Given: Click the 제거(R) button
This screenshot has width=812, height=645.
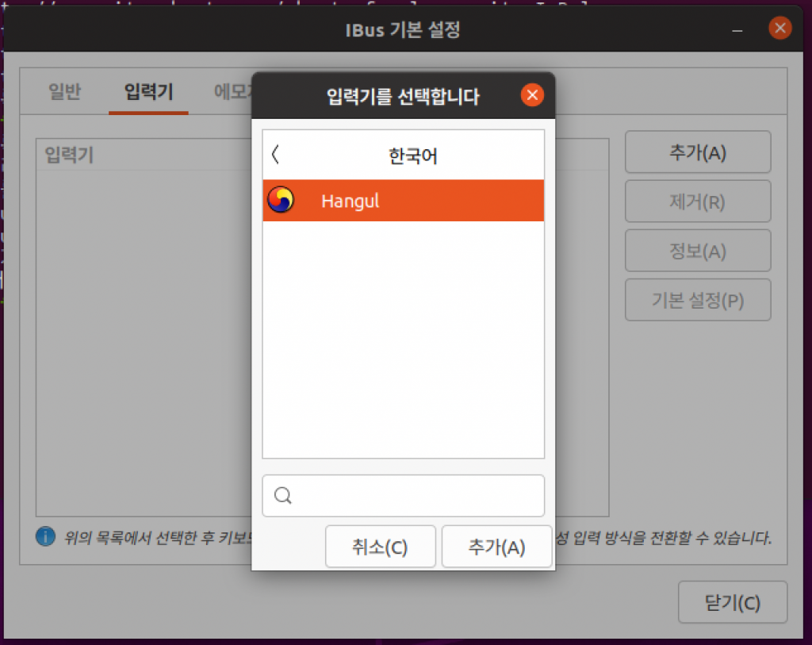Looking at the screenshot, I should [698, 201].
